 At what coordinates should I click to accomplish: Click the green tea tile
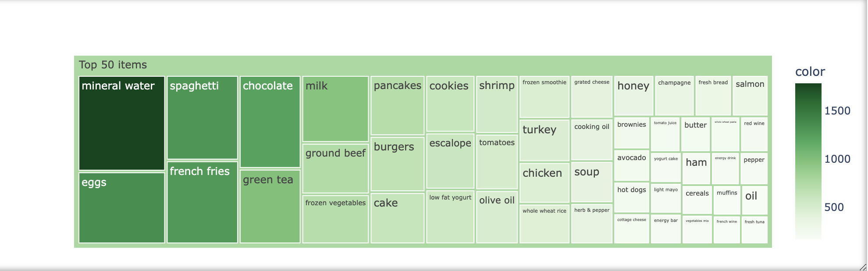(x=270, y=207)
